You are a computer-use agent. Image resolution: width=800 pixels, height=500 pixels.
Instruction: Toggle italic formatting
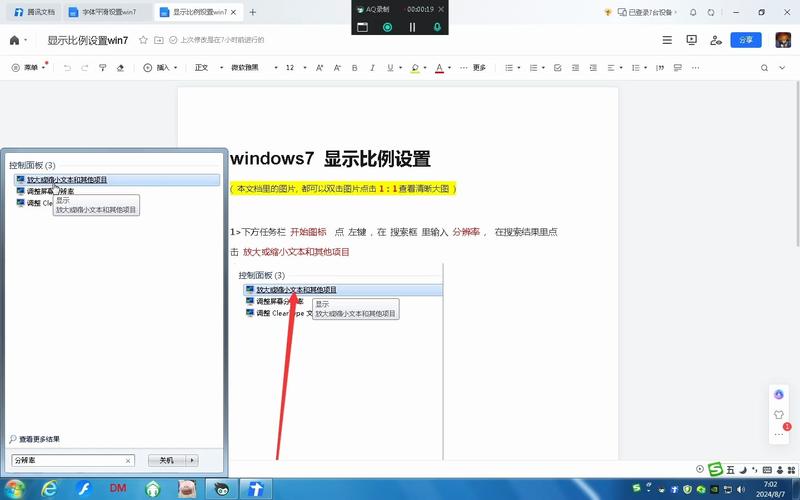[372, 67]
